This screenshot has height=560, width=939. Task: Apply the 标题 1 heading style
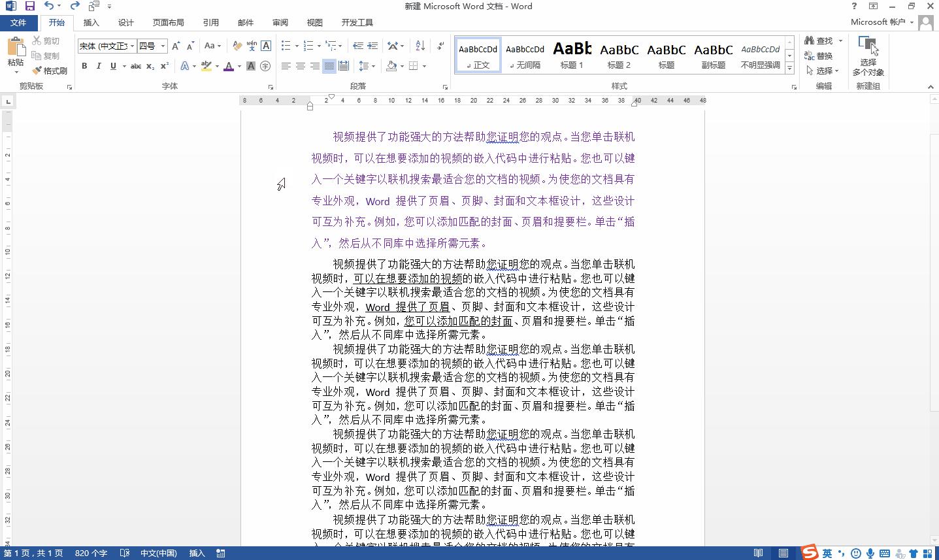(572, 54)
